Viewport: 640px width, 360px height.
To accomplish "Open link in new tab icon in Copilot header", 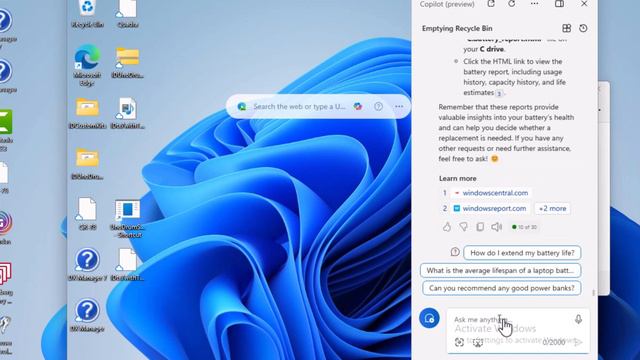I will click(491, 4).
